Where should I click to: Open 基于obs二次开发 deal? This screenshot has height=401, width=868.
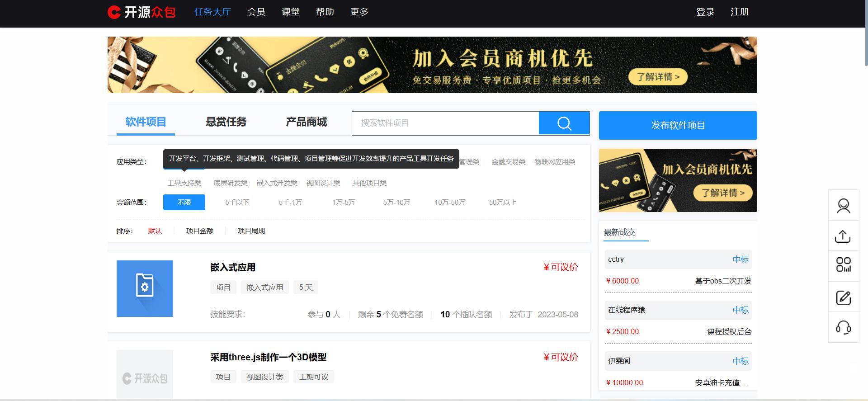click(723, 281)
